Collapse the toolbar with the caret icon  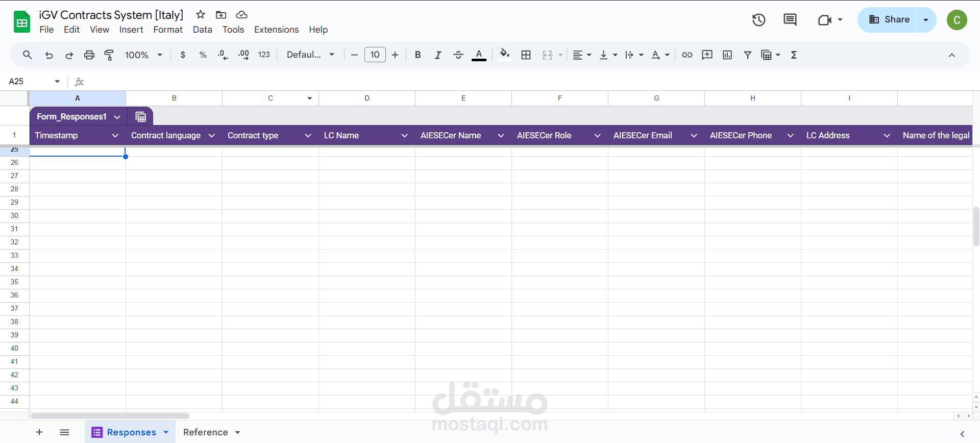(951, 55)
